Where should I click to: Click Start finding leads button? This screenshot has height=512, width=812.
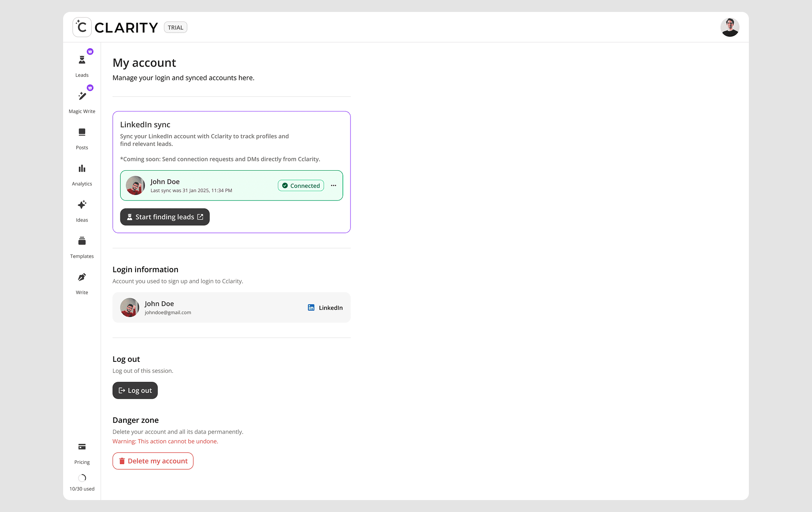(165, 217)
